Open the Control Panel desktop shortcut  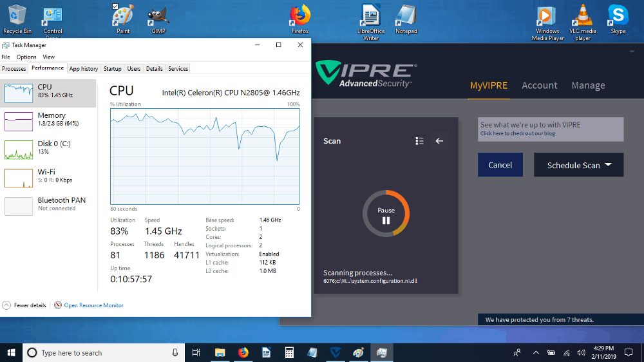click(53, 21)
